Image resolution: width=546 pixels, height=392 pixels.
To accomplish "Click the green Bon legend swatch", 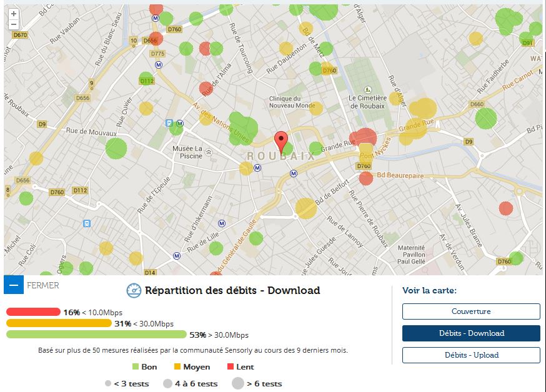I will [136, 367].
